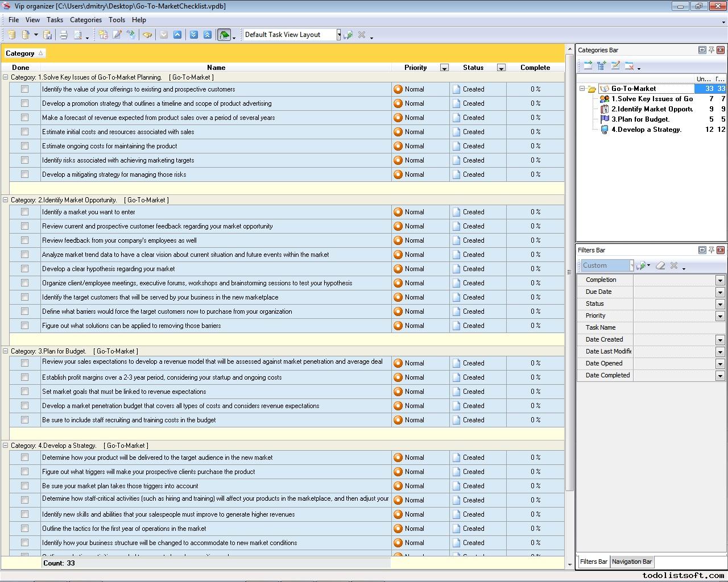Screen dimensions: 728x582
Task: Click the Add Category icon in Categories Bar
Action: [588, 66]
